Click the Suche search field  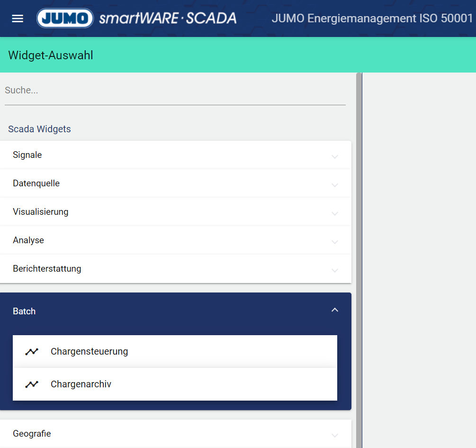pos(175,91)
